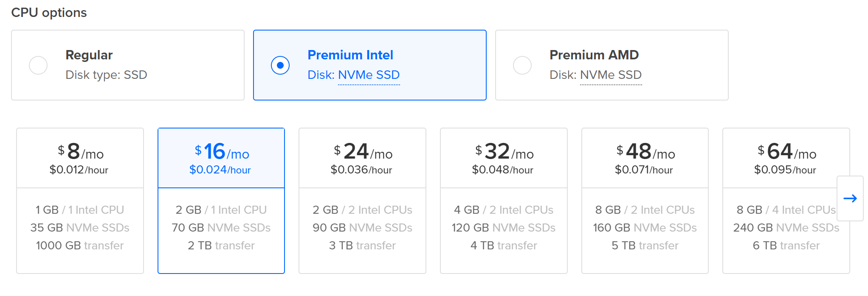Image resolution: width=868 pixels, height=296 pixels.
Task: Pick the $32/mo droplet plan
Action: [x=504, y=201]
